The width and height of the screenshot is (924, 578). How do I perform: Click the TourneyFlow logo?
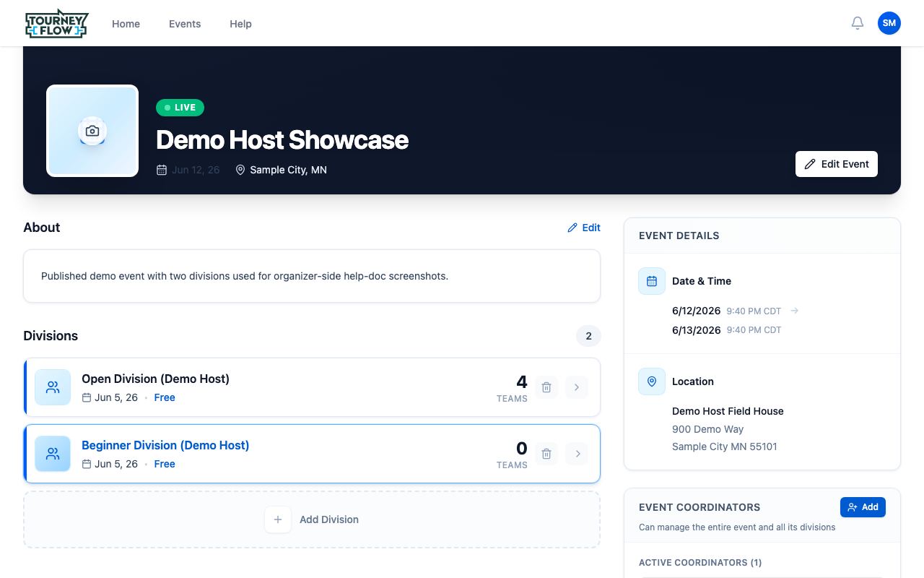pyautogui.click(x=56, y=23)
